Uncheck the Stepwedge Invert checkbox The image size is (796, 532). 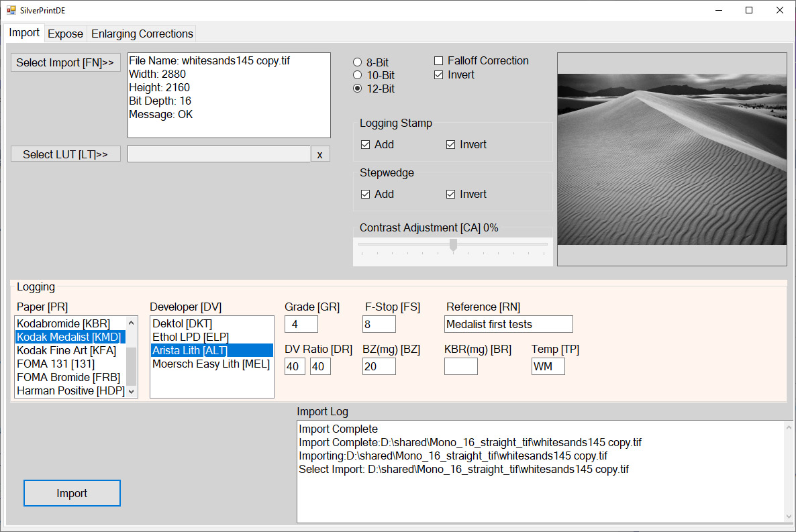(x=451, y=195)
